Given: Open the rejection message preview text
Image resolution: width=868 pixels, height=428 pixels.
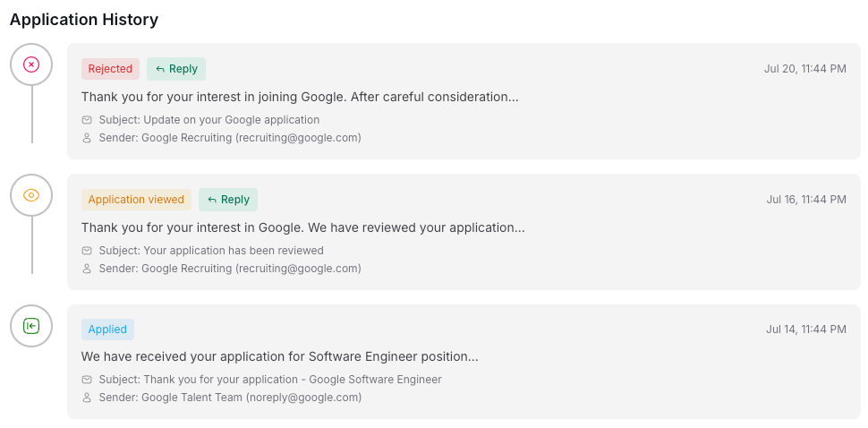Looking at the screenshot, I should 300,97.
